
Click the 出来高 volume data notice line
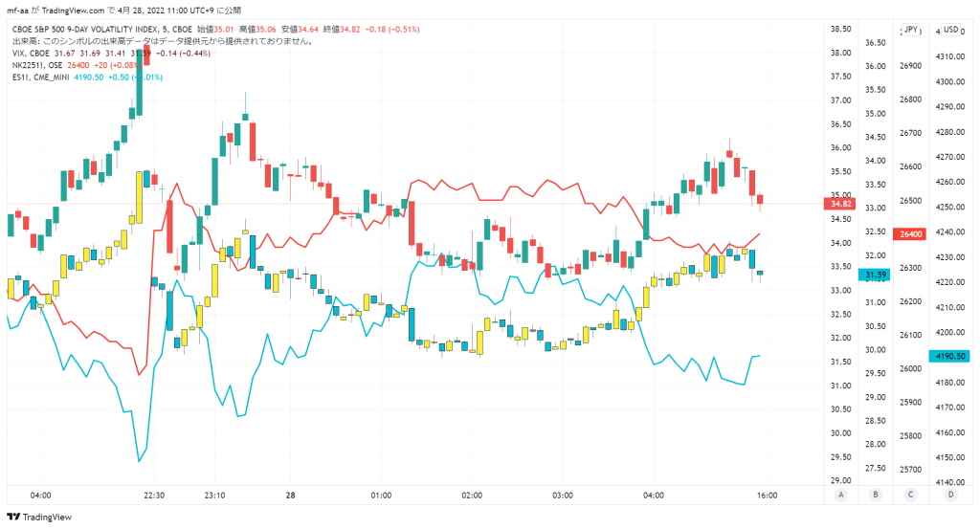(x=165, y=41)
